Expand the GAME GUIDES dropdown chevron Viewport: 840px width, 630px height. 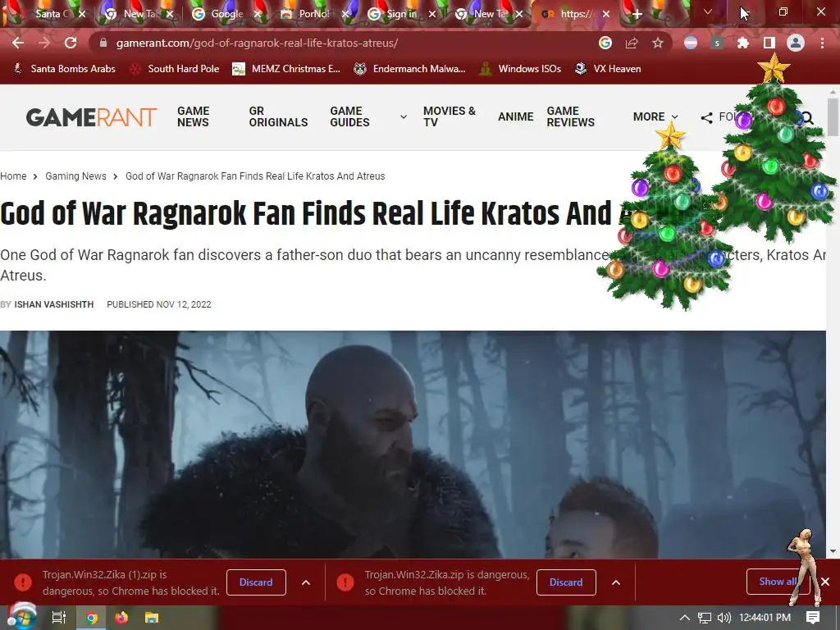[x=404, y=116]
